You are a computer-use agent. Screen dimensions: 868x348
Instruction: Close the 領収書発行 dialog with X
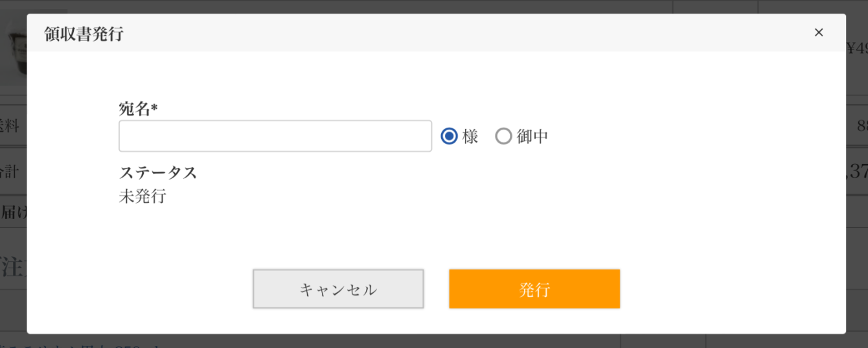click(x=819, y=33)
